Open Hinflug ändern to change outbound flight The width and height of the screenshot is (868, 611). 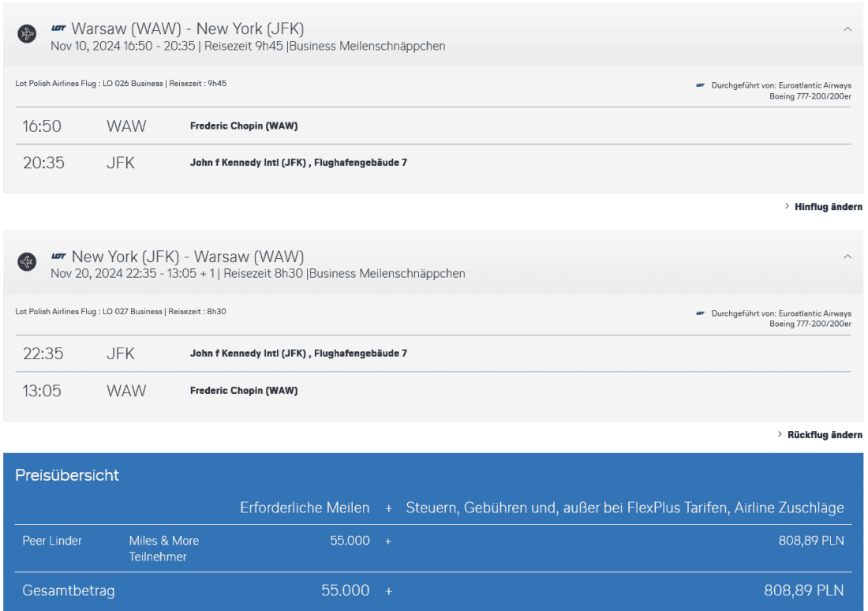(828, 207)
